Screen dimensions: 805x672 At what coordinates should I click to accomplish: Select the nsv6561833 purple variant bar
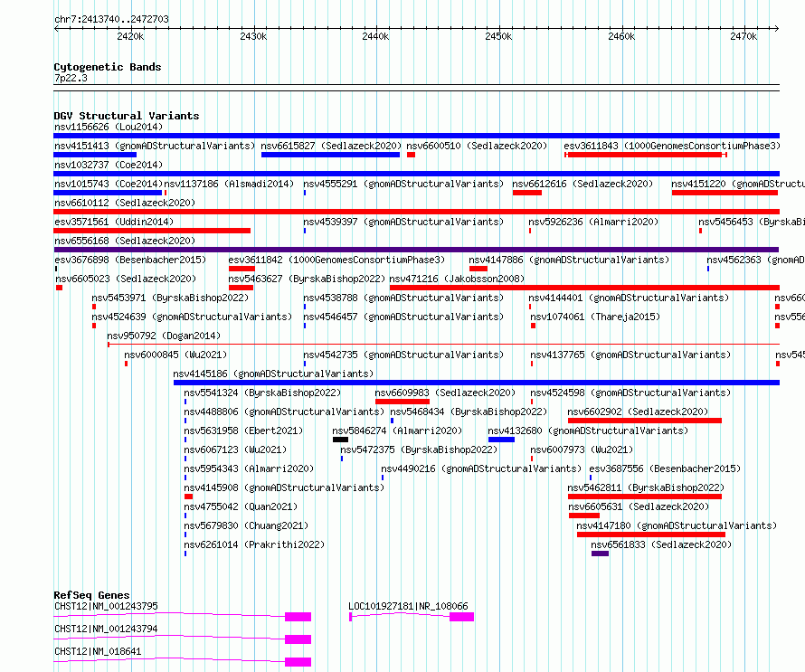tap(601, 554)
